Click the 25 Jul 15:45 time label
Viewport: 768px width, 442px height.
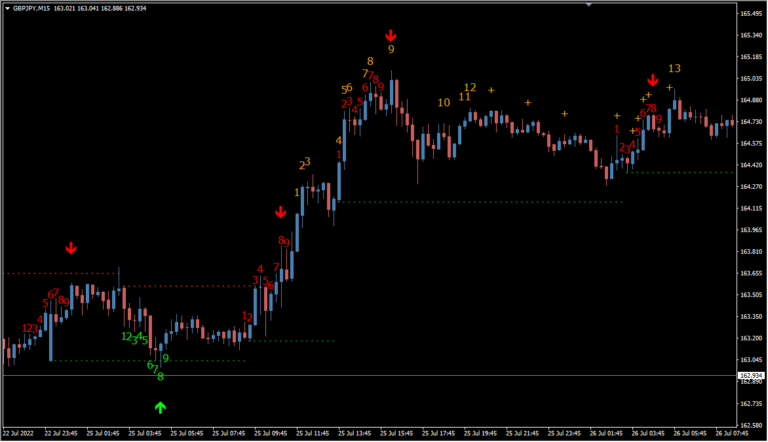point(396,434)
